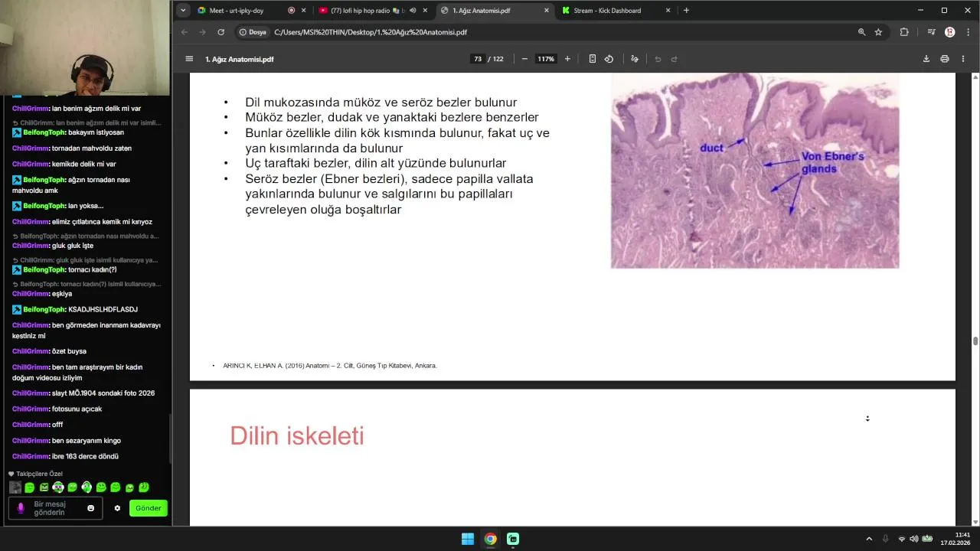Screen dimensions: 980x551
Task: Click the zoom magnifier icon in address bar
Action: click(861, 32)
